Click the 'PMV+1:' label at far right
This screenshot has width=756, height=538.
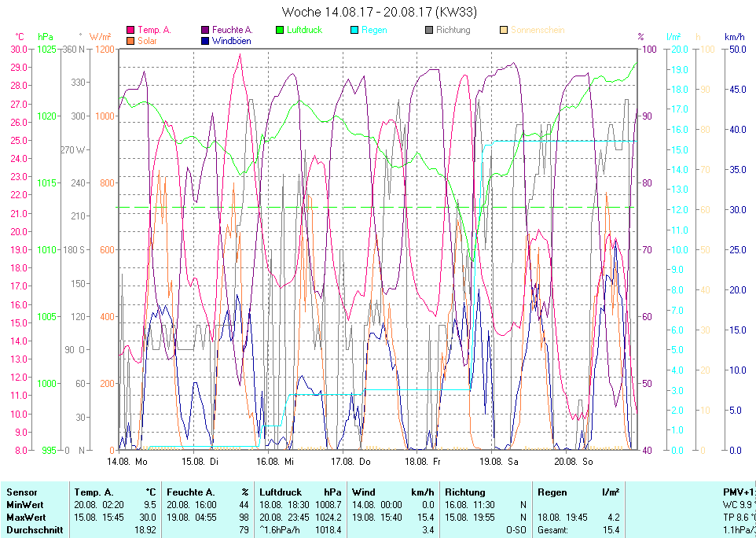click(x=739, y=492)
